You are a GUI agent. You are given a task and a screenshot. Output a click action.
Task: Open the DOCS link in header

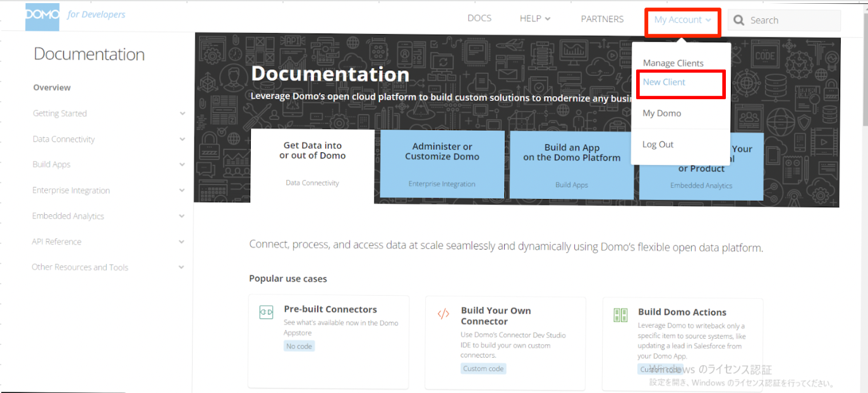[479, 18]
